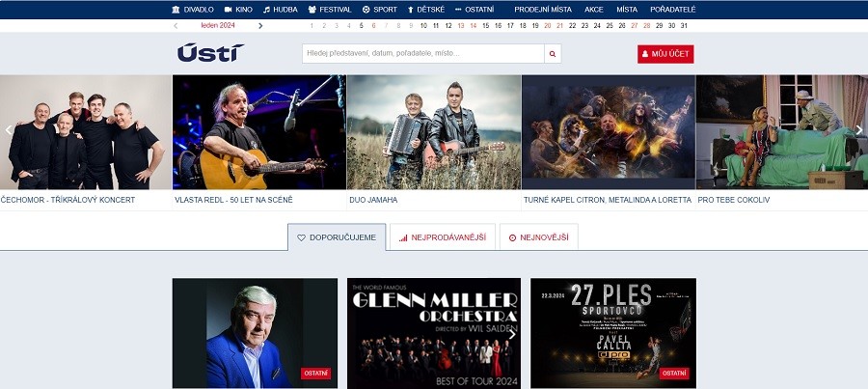Open Citron Metalinda Loretta tour image
The width and height of the screenshot is (868, 389).
click(609, 132)
